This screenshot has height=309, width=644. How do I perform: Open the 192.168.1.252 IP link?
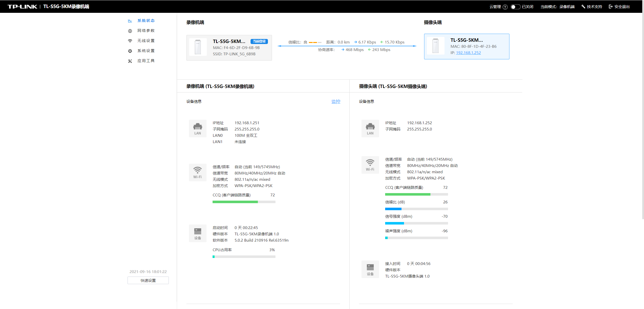tap(468, 53)
